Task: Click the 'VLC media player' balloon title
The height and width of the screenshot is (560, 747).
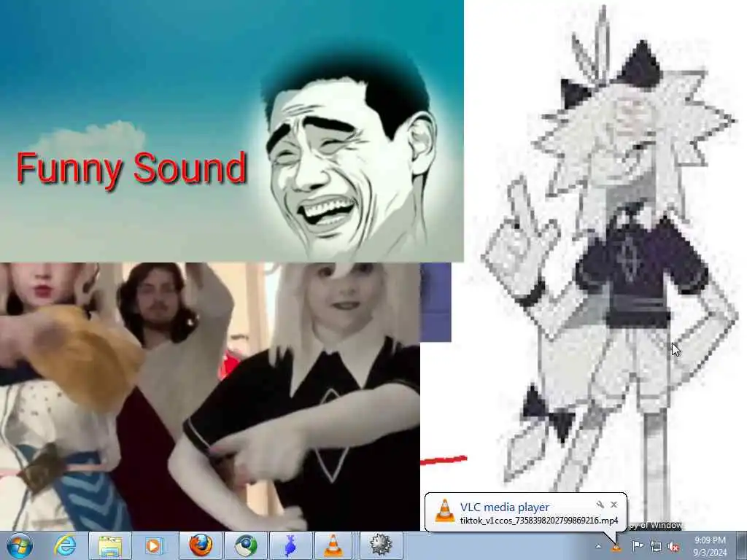Action: point(505,507)
